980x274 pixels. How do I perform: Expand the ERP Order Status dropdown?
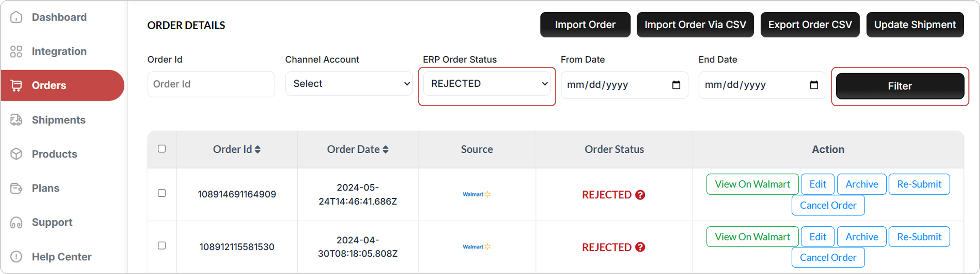click(486, 84)
